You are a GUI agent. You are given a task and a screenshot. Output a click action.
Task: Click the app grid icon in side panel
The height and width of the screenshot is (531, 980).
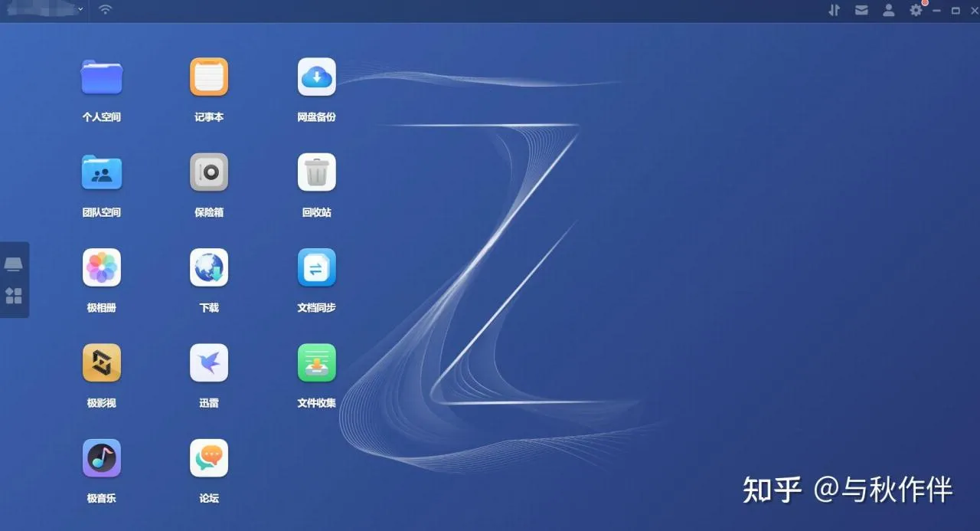[x=14, y=296]
